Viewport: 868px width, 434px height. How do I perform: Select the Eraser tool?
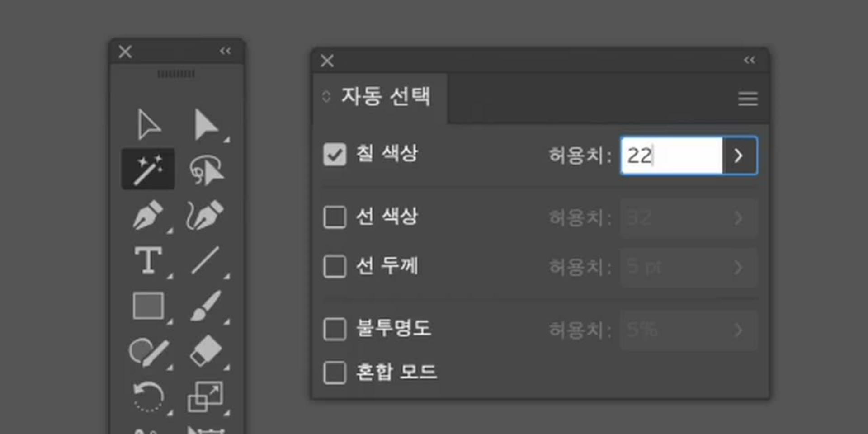[206, 351]
